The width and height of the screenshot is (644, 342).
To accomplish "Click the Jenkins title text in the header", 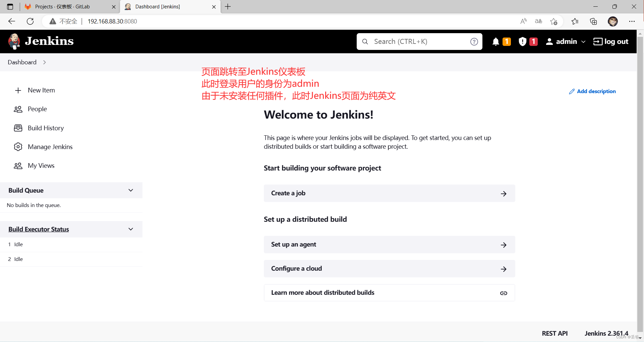I will tap(49, 41).
